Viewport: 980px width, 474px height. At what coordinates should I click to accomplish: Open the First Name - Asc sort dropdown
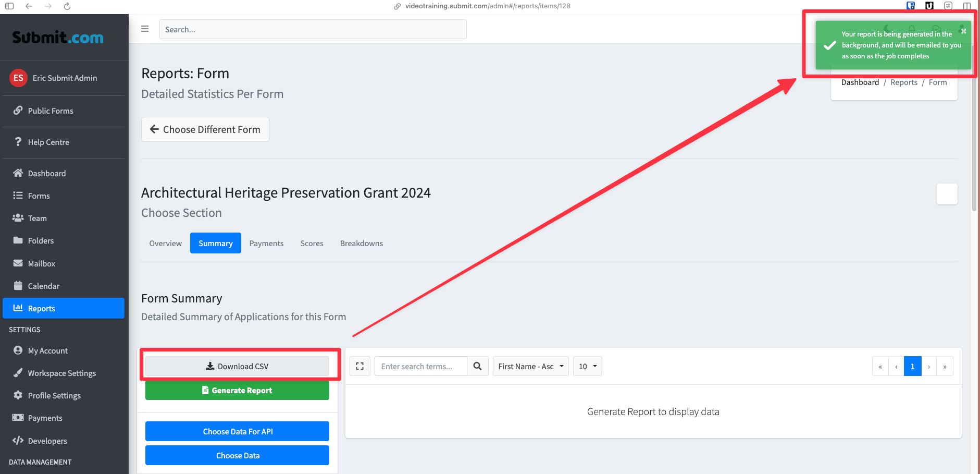pyautogui.click(x=530, y=367)
